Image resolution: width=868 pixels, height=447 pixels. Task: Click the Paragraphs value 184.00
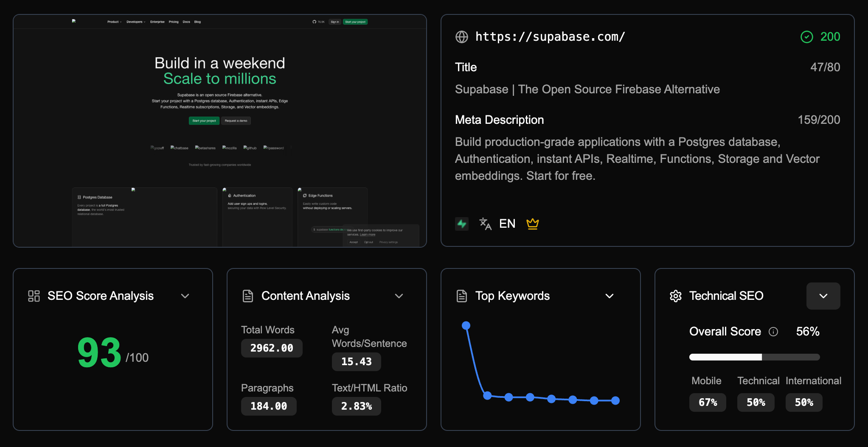[269, 406]
